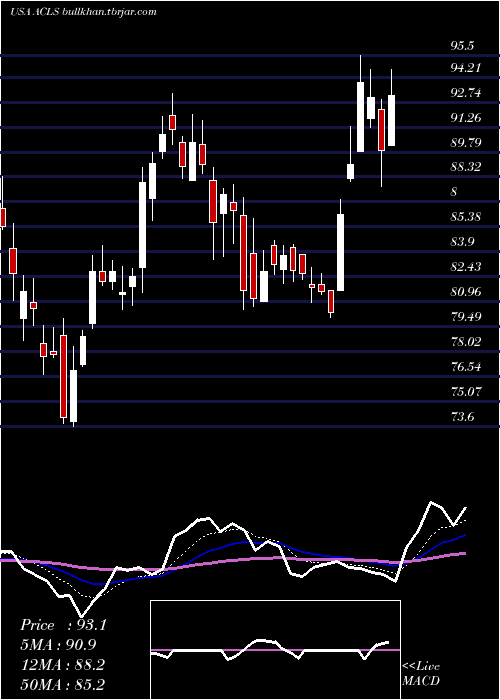
Task: Click the last white candlestick on the right
Action: pyautogui.click(x=391, y=121)
